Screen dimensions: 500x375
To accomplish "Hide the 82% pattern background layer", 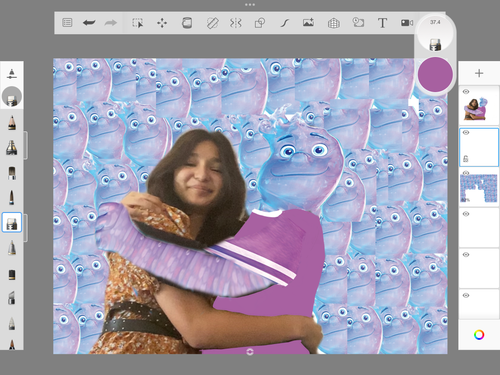I will click(466, 173).
